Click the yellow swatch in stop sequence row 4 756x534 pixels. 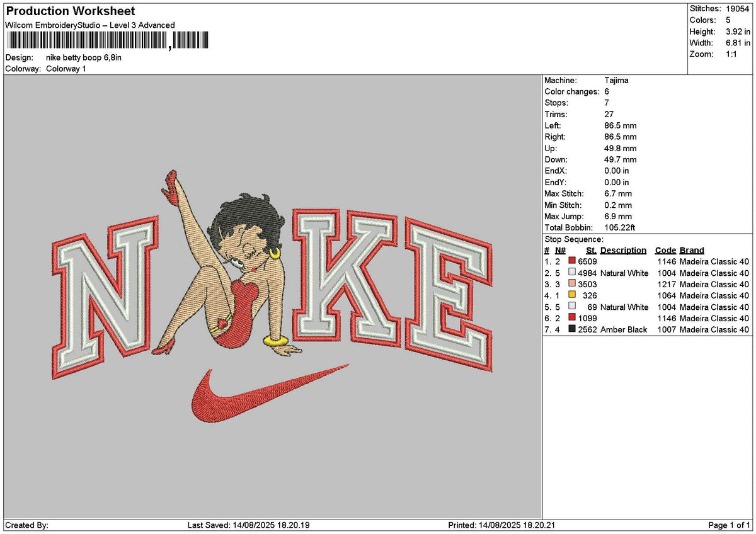[572, 295]
